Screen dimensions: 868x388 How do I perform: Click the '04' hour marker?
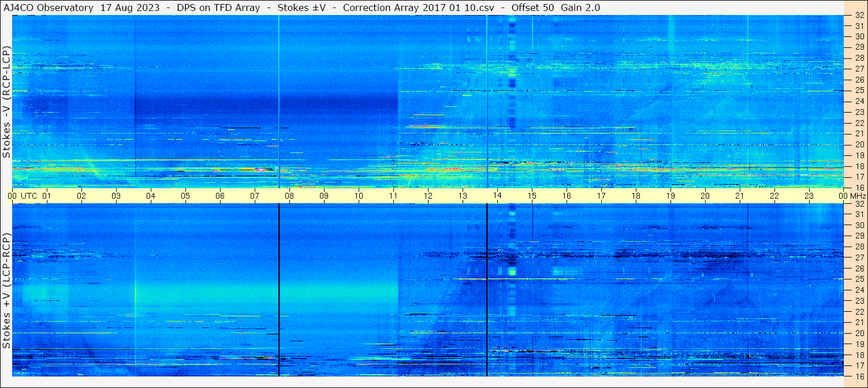coord(151,196)
